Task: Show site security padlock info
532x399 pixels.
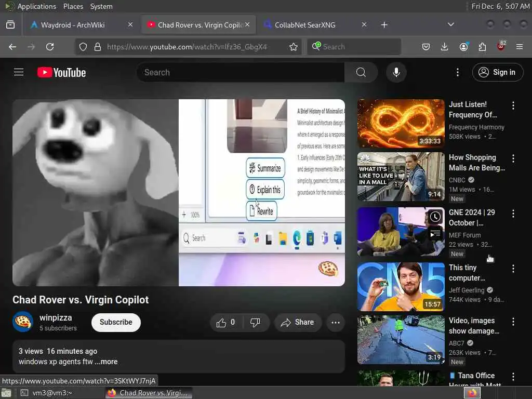Action: (98, 47)
